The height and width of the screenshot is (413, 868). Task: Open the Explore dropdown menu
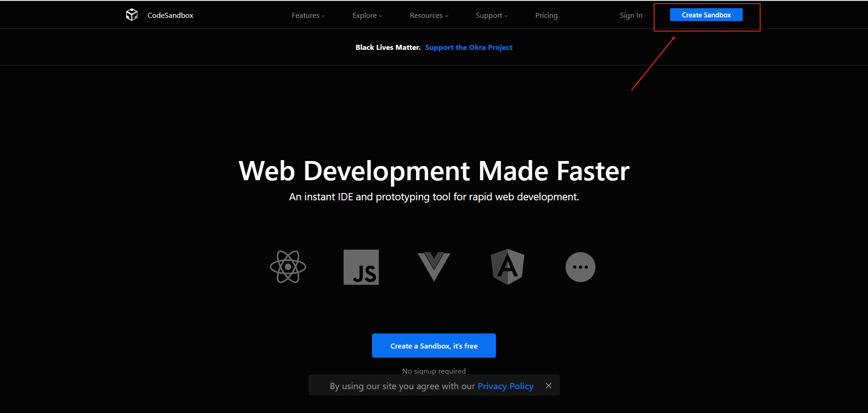367,16
